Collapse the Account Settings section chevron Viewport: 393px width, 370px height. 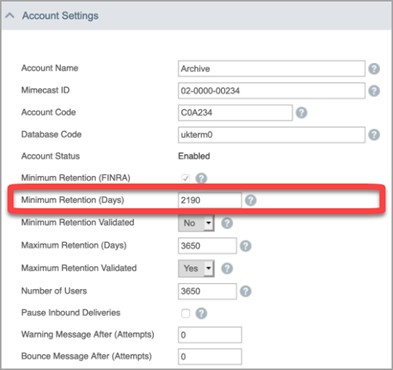coord(10,15)
